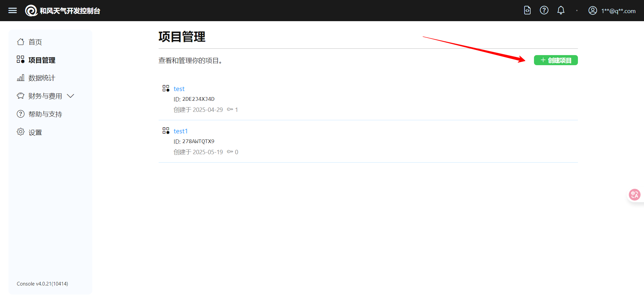
Task: Click the floating translate widget icon
Action: pyautogui.click(x=634, y=194)
